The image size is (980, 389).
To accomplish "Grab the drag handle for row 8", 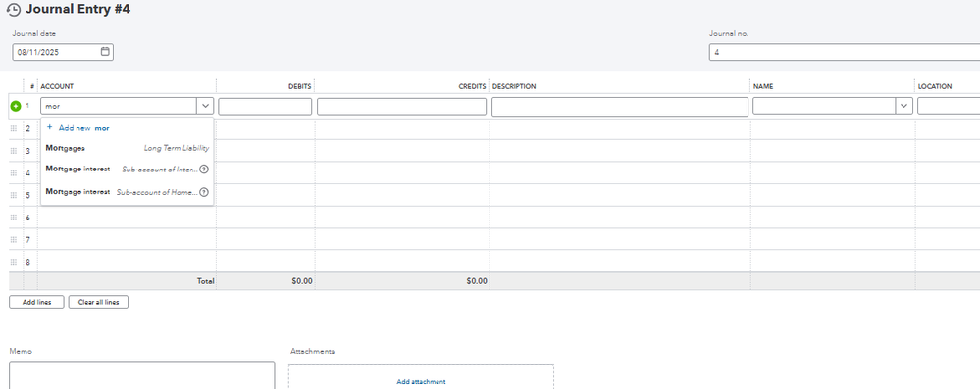I will [x=14, y=263].
